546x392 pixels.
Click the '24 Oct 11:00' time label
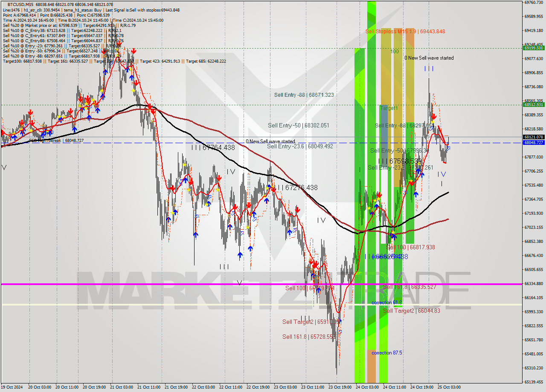click(394, 388)
